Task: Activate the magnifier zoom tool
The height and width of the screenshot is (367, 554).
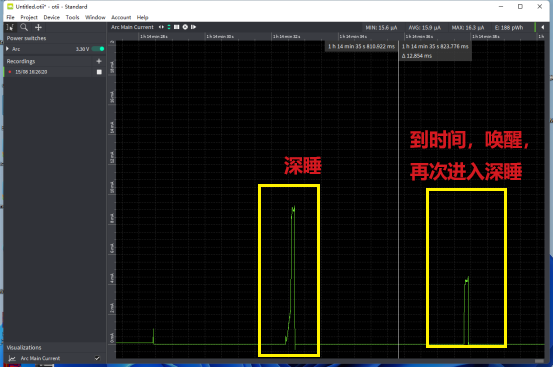Action: pos(24,27)
